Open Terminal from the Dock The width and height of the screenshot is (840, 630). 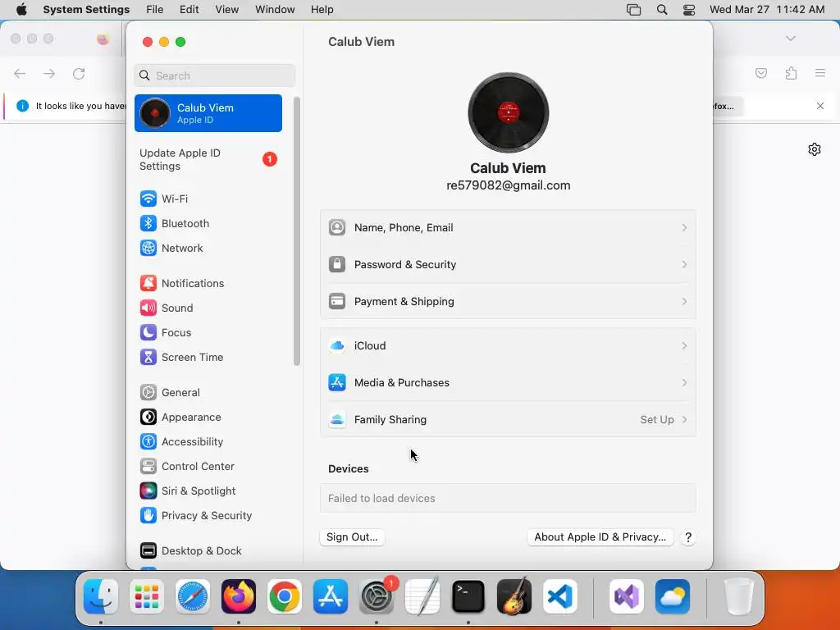[468, 596]
